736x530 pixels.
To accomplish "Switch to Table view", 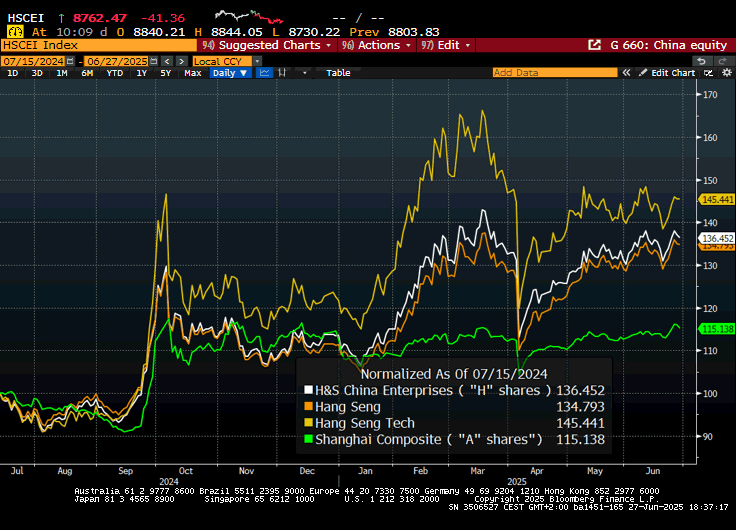I will click(338, 73).
